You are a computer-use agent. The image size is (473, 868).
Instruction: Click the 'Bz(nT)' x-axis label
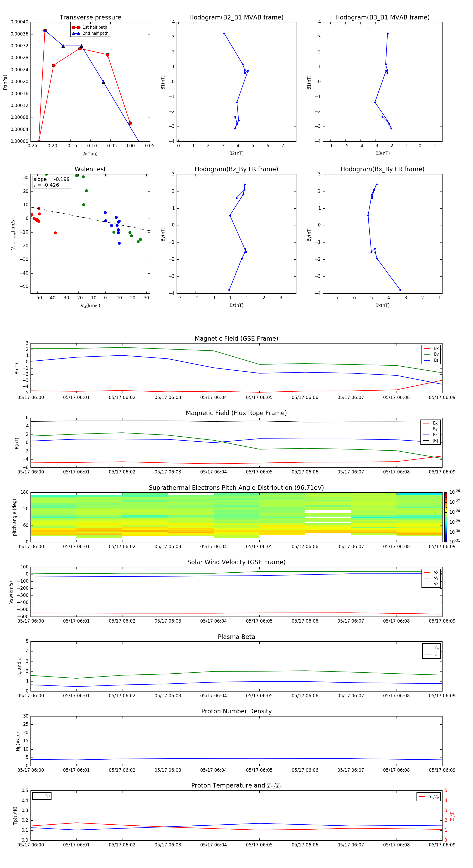236,305
